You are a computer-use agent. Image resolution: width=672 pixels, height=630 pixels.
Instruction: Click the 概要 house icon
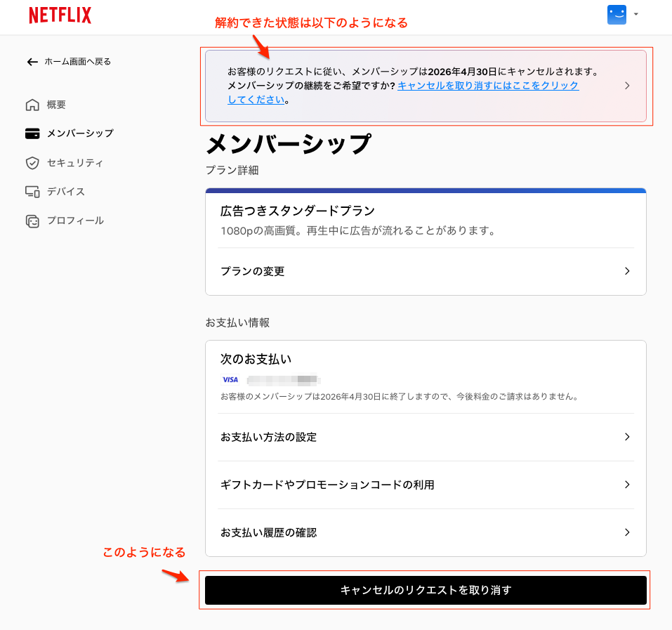tap(32, 105)
